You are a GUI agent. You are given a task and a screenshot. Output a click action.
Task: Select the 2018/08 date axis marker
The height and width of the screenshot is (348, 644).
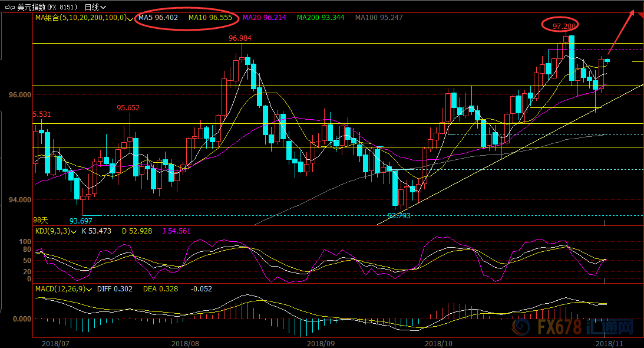[184, 342]
